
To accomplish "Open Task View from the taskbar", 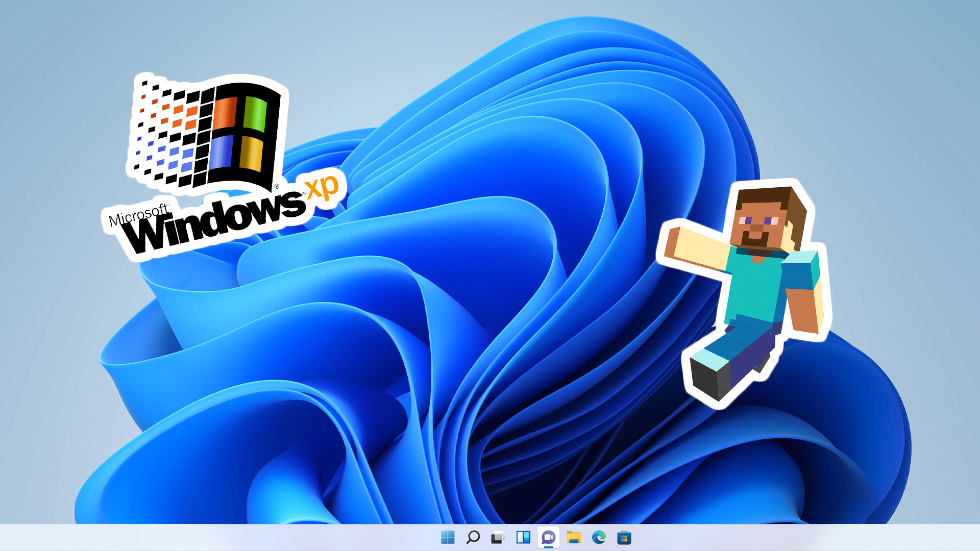I will 498,537.
